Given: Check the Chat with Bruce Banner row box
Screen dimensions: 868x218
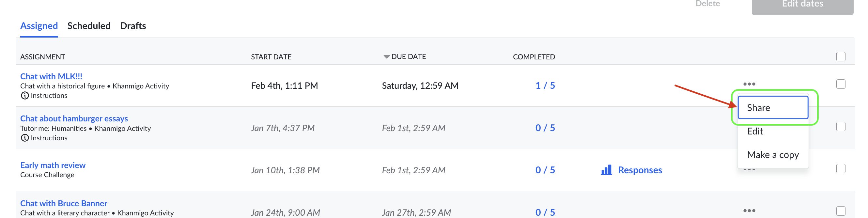Looking at the screenshot, I should click(x=841, y=211).
